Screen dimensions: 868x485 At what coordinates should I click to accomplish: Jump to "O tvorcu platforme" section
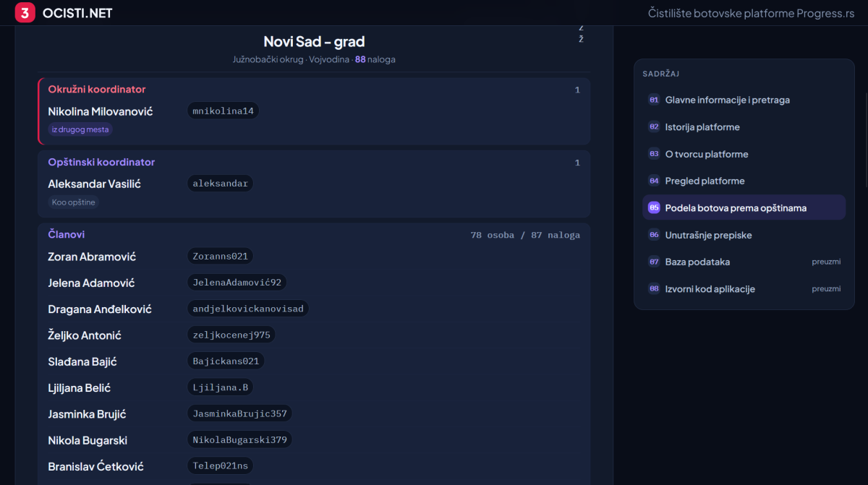[744, 154]
